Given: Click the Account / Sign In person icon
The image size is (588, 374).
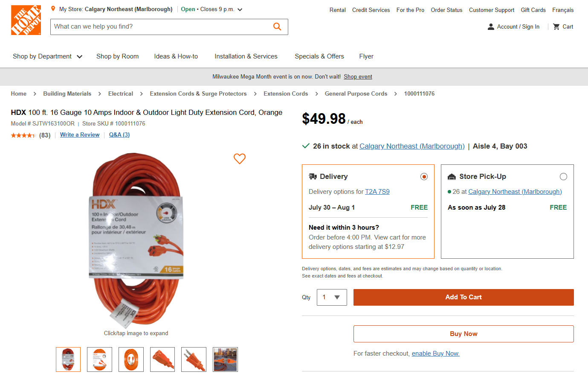Looking at the screenshot, I should coord(491,26).
